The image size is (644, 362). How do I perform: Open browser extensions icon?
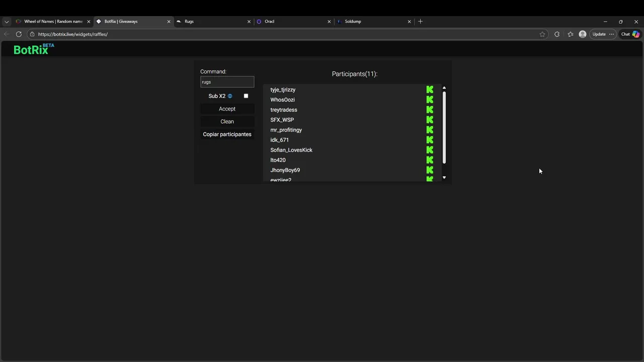click(556, 34)
